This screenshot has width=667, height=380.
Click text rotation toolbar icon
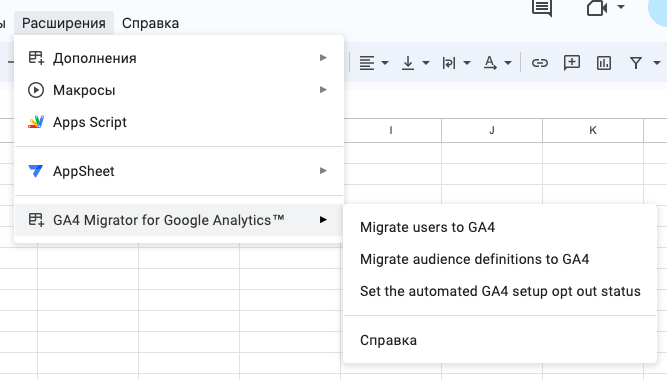tap(490, 63)
